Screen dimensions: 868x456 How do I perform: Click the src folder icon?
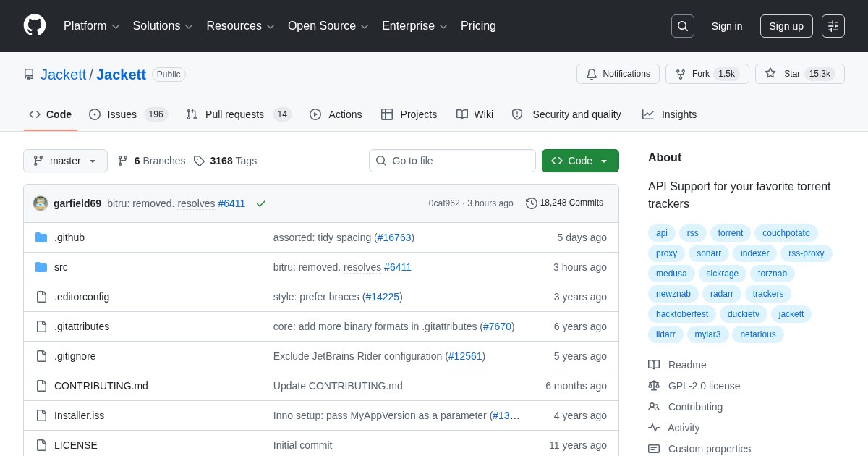click(x=41, y=267)
